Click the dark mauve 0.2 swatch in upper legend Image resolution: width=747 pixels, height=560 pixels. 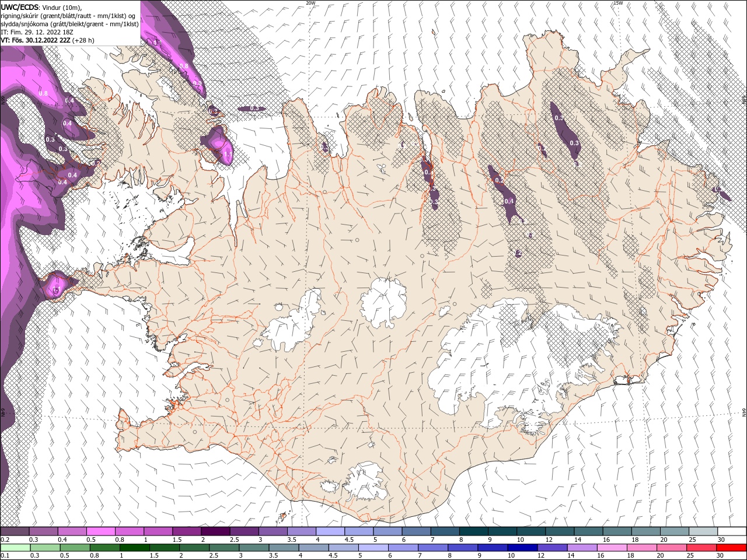(15, 531)
